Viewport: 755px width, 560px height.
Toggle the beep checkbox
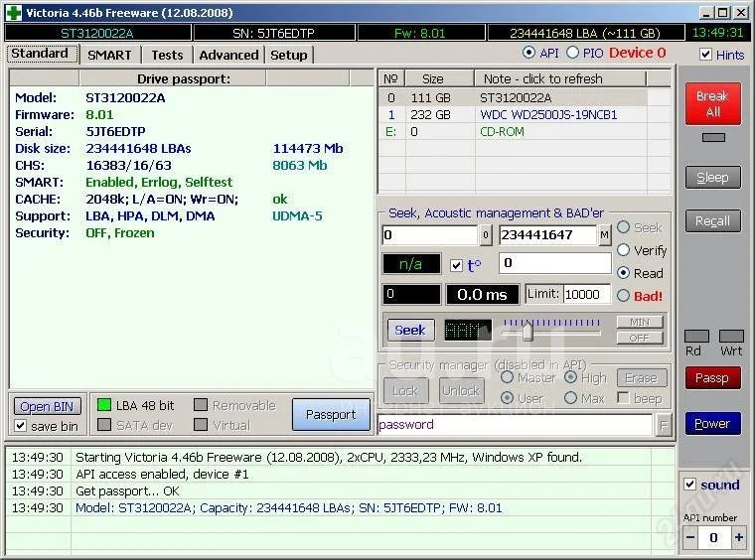point(623,398)
